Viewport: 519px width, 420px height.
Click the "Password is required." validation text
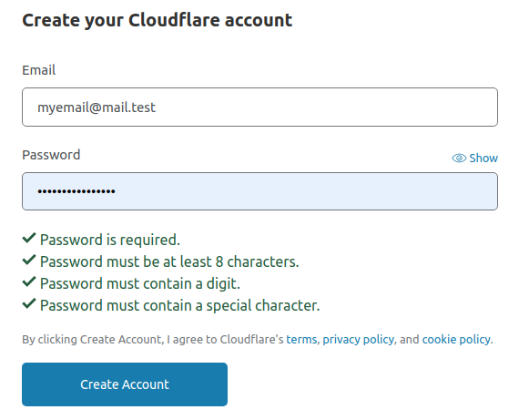pos(110,240)
